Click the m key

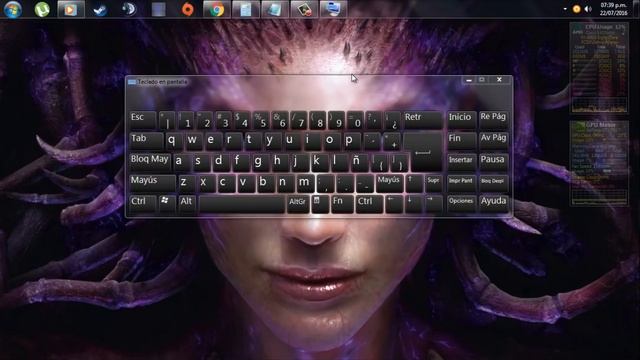pos(304,183)
